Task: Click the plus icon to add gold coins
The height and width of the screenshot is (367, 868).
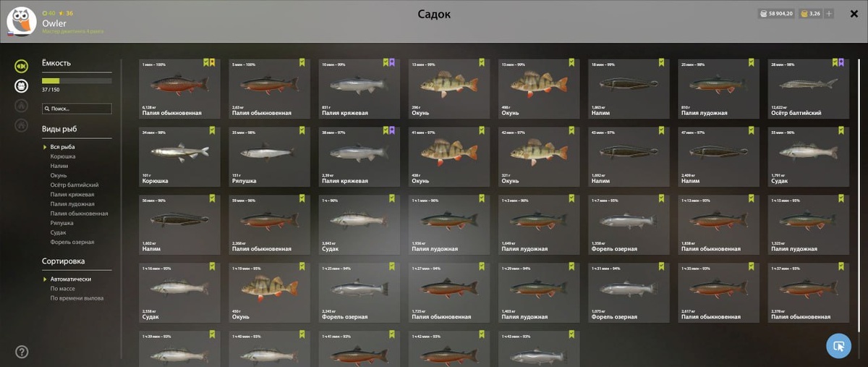Action: [829, 14]
